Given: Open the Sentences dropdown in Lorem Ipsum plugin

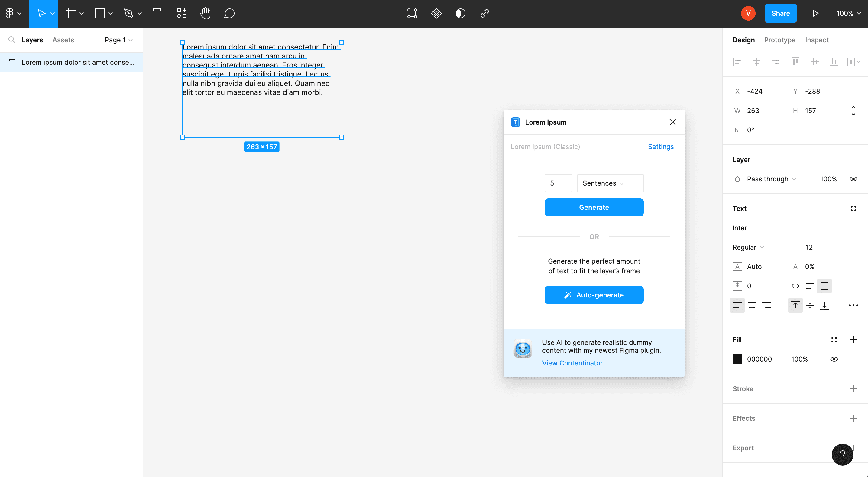Looking at the screenshot, I should (x=610, y=183).
